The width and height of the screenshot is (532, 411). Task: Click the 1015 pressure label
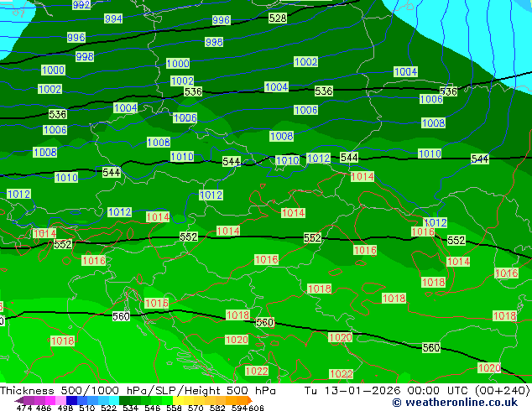point(157,303)
